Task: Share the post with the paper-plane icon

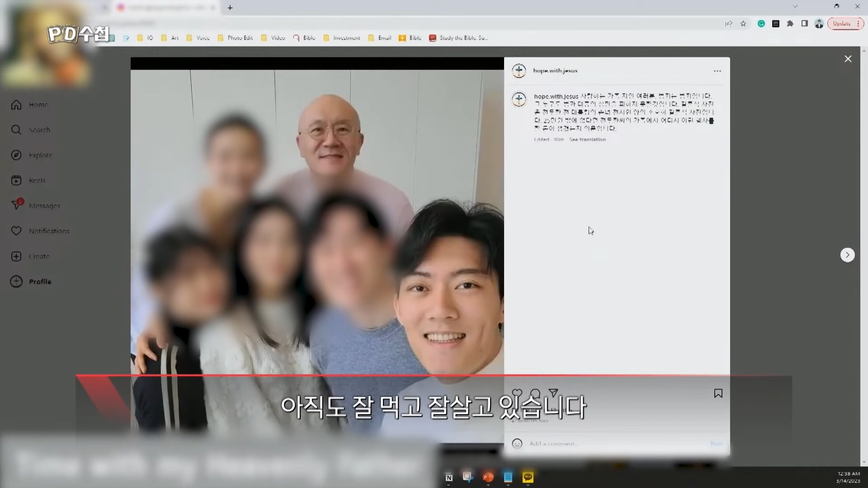Action: 553,393
